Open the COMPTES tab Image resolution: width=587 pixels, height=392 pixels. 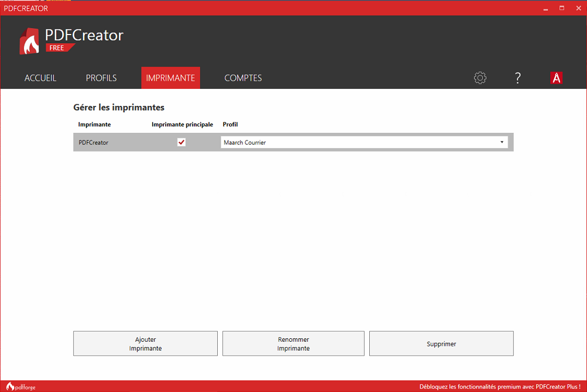tap(243, 78)
